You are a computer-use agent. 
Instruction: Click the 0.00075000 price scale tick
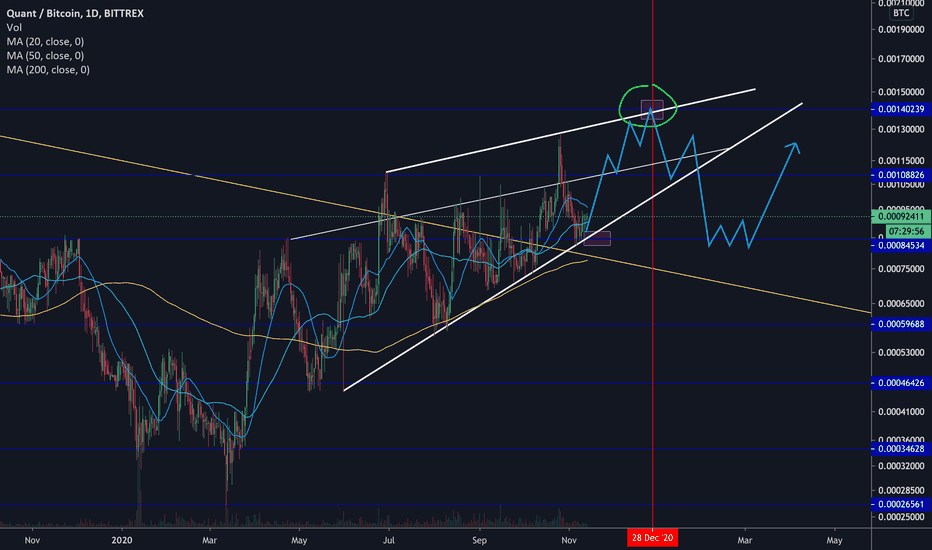(901, 269)
